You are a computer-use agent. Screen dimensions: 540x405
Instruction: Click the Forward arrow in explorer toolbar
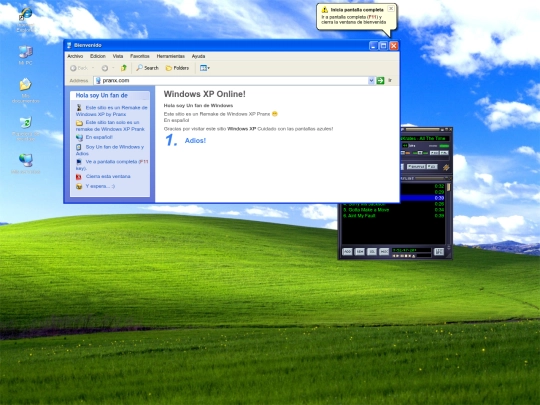click(x=105, y=68)
